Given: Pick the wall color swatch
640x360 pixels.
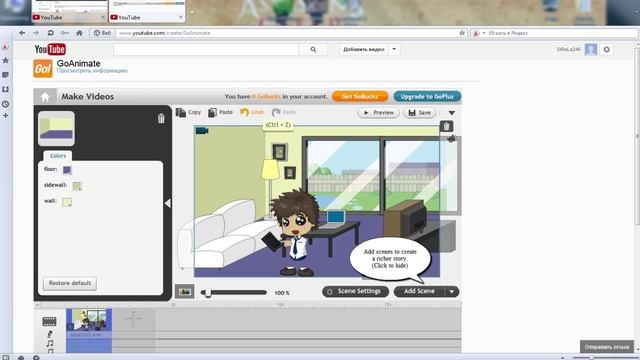Looking at the screenshot, I should pyautogui.click(x=67, y=202).
